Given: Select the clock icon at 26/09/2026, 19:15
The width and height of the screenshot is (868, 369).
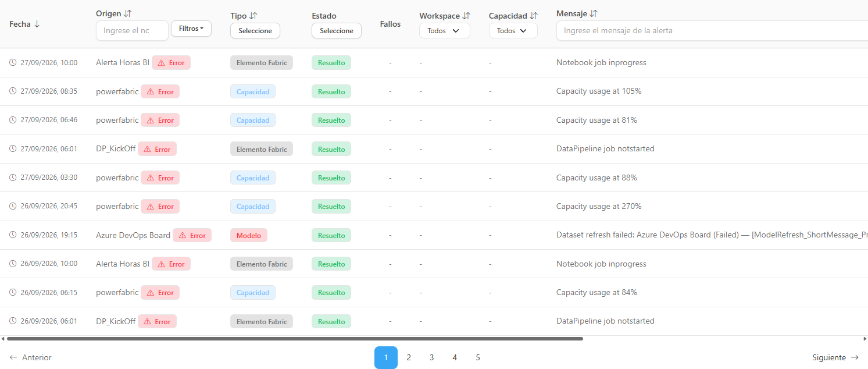Looking at the screenshot, I should [x=13, y=235].
